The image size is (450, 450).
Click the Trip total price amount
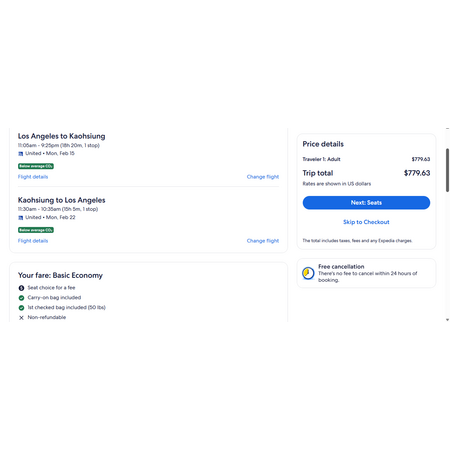417,173
